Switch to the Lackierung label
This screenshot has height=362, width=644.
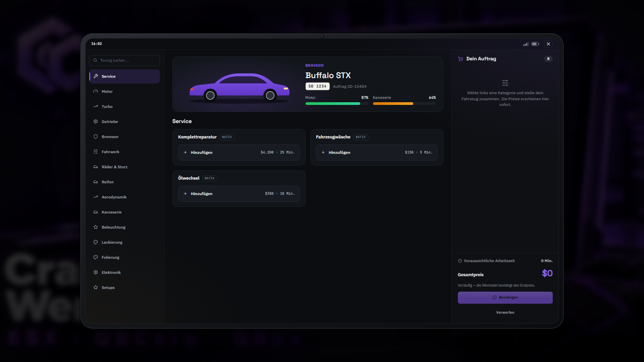112,242
